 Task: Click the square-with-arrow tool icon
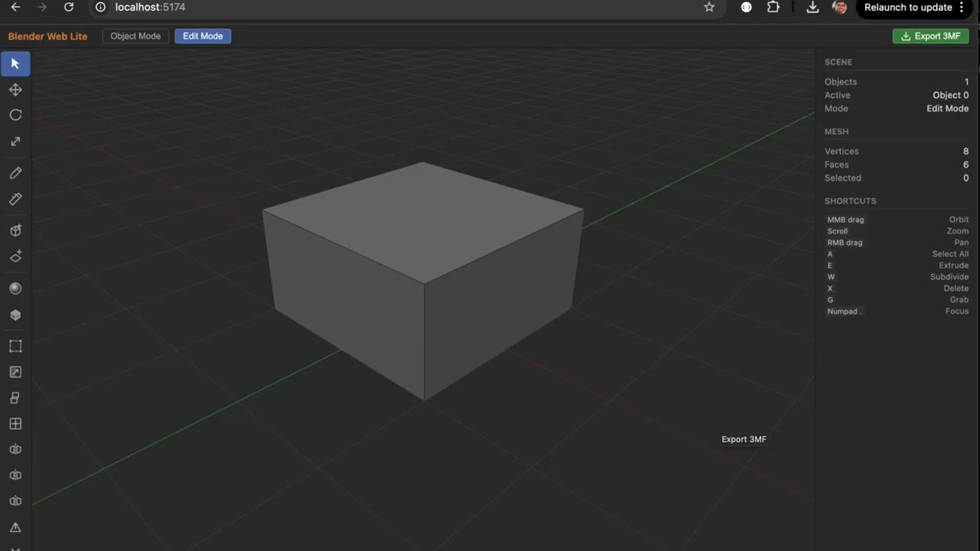coord(15,372)
